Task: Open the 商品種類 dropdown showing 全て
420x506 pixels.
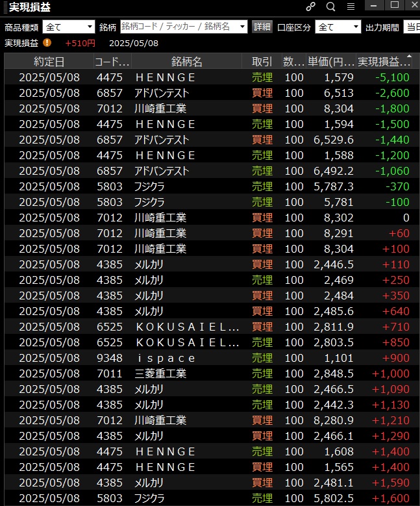Action: coord(69,27)
